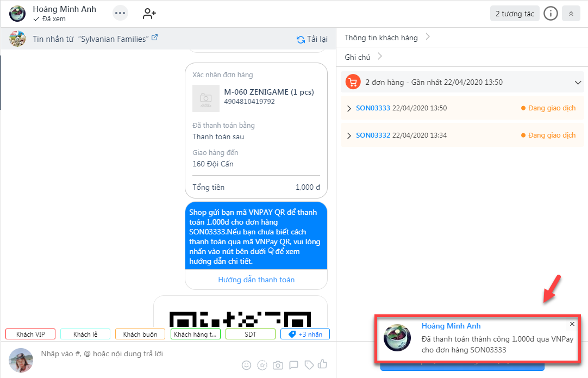Click barcode number 4904810419792
Viewport: 588px width, 378px height.
point(249,101)
